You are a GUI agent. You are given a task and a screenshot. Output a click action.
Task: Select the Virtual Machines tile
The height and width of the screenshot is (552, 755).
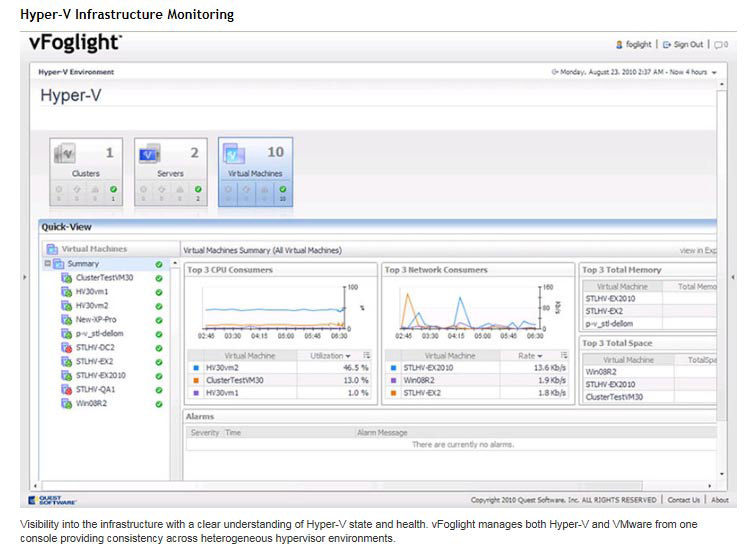[x=255, y=172]
